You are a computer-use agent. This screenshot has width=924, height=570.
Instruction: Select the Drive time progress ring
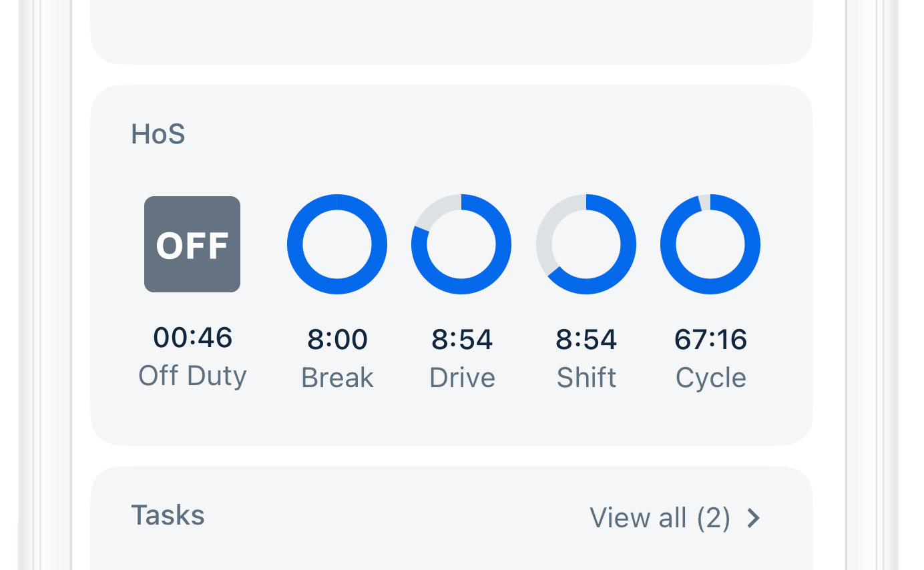pyautogui.click(x=461, y=244)
